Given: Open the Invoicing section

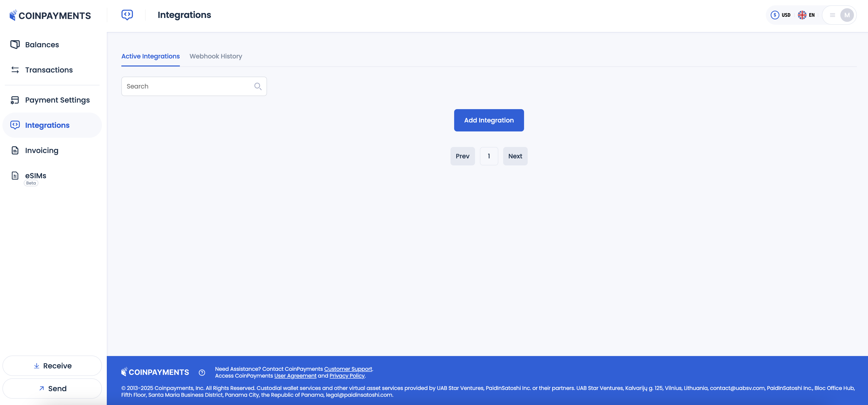Looking at the screenshot, I should 42,151.
